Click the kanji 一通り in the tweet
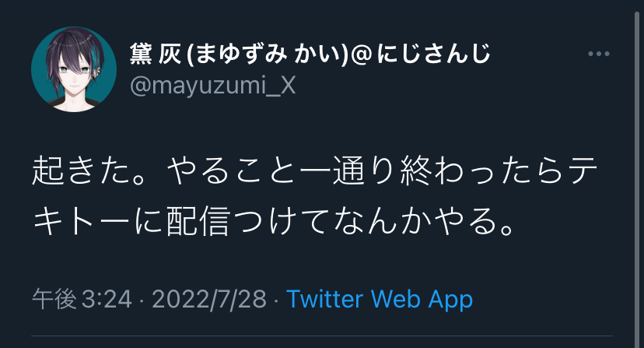Image resolution: width=644 pixels, height=348 pixels. tap(349, 171)
